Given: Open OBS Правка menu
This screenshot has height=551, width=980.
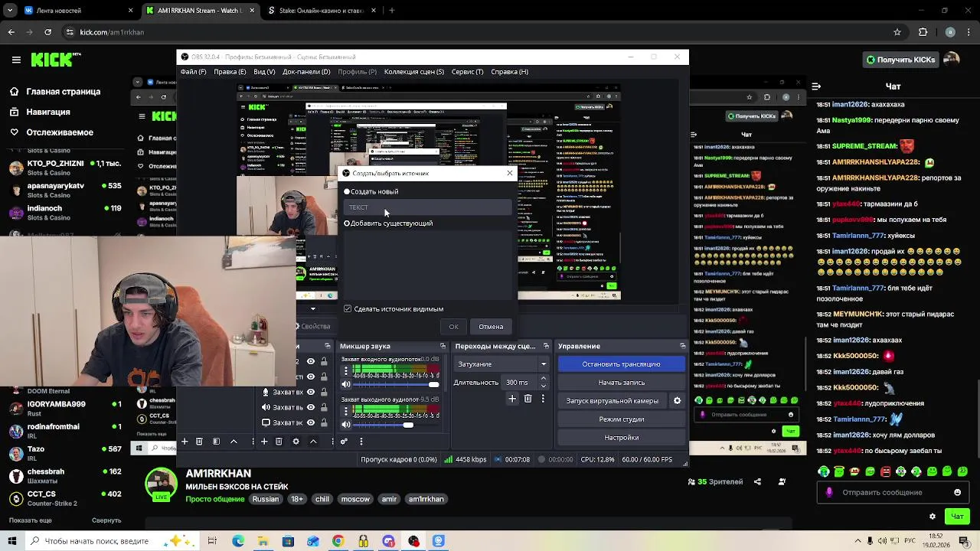Looking at the screenshot, I should 230,72.
